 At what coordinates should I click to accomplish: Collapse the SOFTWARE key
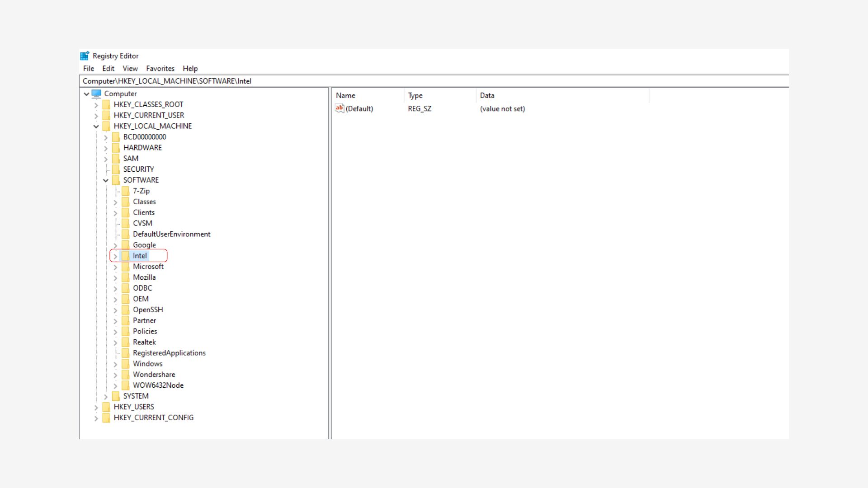tap(106, 180)
